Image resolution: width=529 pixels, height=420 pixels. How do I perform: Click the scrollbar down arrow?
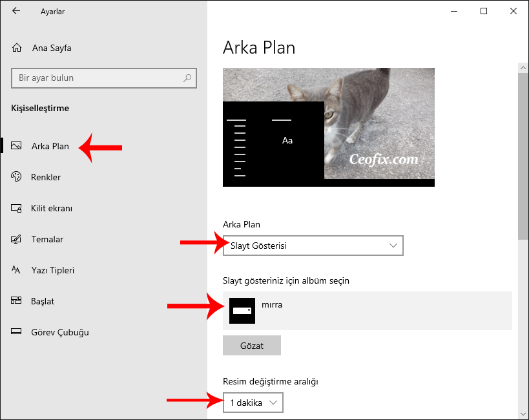click(523, 414)
